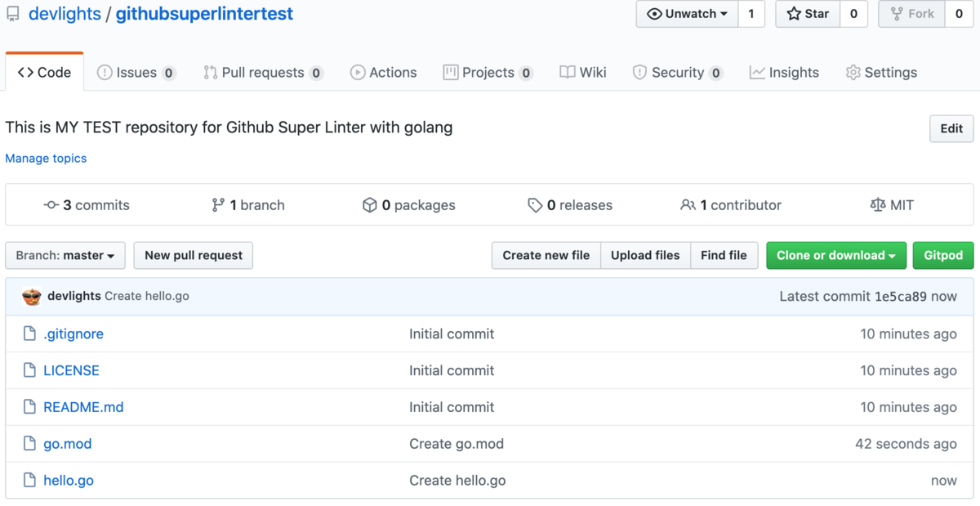
Task: View the 3 commits history
Action: [87, 205]
